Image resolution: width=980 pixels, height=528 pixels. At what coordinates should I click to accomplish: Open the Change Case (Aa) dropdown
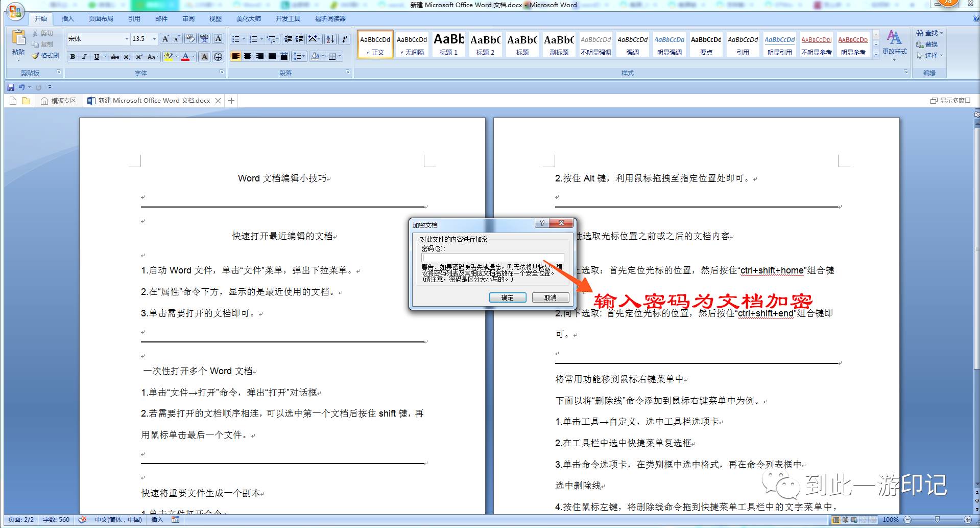[x=153, y=57]
